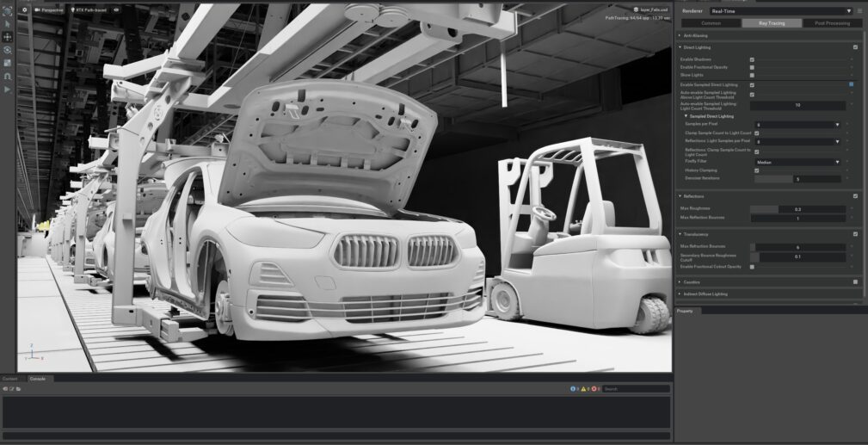Image resolution: width=868 pixels, height=445 pixels.
Task: Open render settings hamburger menu icon
Action: [859, 11]
